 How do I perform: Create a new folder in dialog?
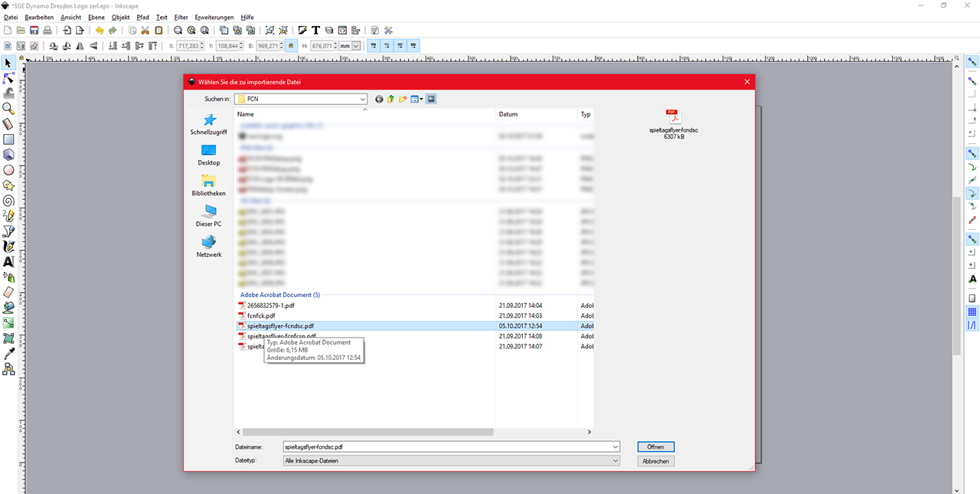coord(402,100)
